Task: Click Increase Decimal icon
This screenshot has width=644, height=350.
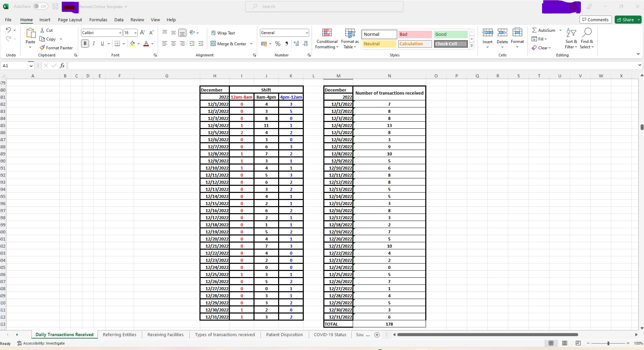Action: tap(296, 44)
